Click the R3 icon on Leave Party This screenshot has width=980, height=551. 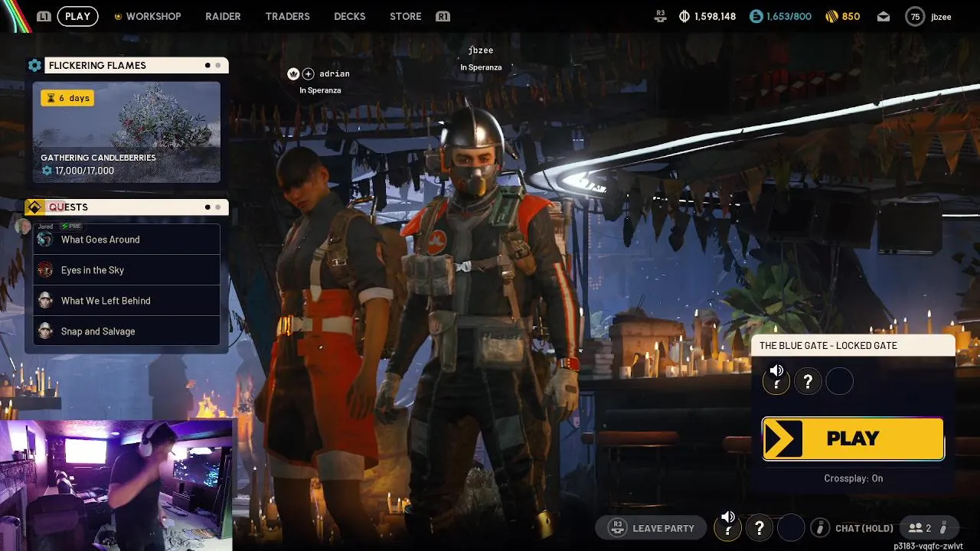(x=617, y=528)
